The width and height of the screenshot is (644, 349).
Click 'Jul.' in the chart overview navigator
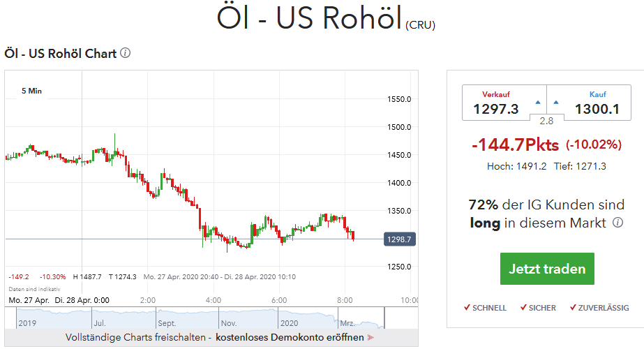99,323
